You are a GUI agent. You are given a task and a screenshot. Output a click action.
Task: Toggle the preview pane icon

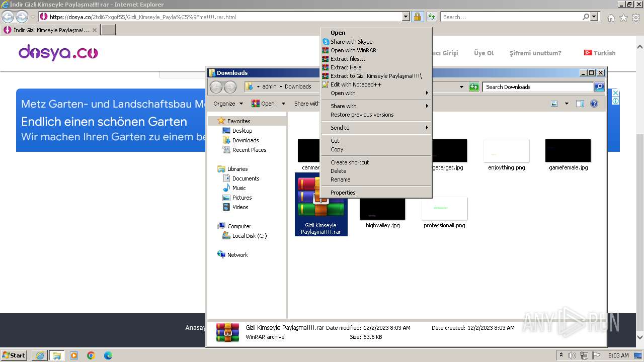[580, 104]
